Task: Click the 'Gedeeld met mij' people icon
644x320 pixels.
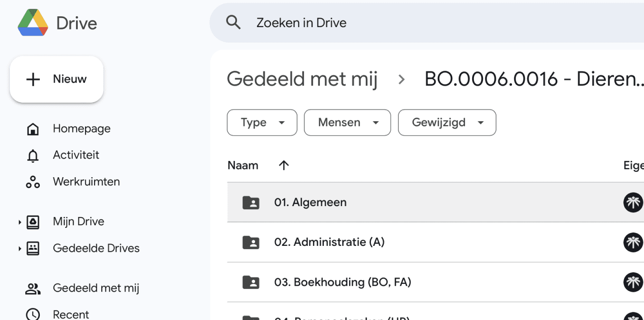Action: 33,289
